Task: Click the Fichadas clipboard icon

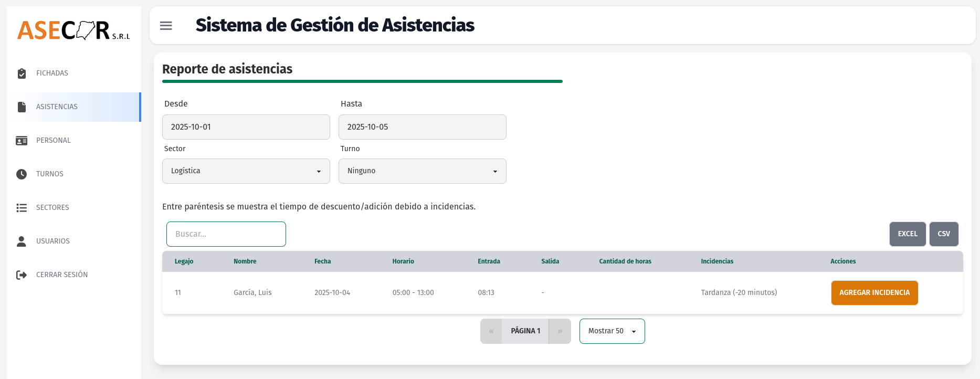Action: 22,73
